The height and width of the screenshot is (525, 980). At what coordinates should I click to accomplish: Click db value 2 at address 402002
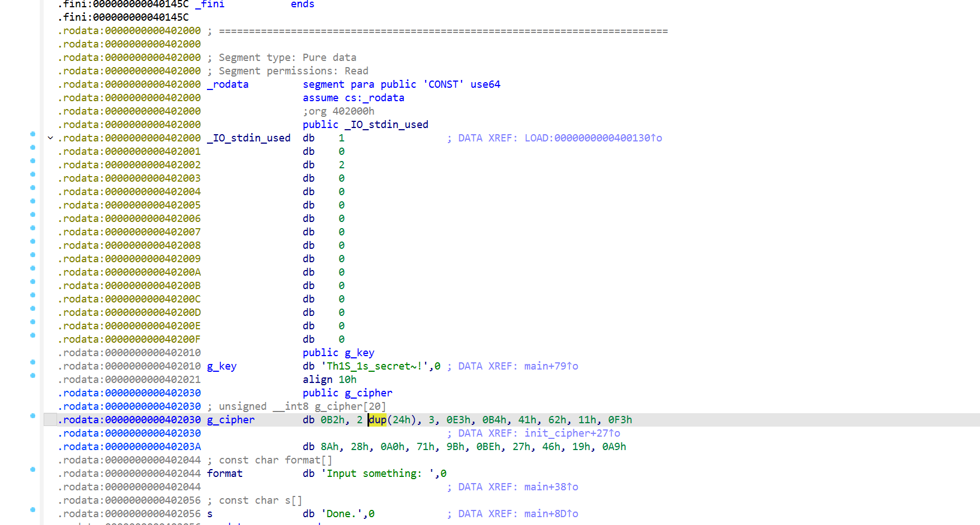342,165
